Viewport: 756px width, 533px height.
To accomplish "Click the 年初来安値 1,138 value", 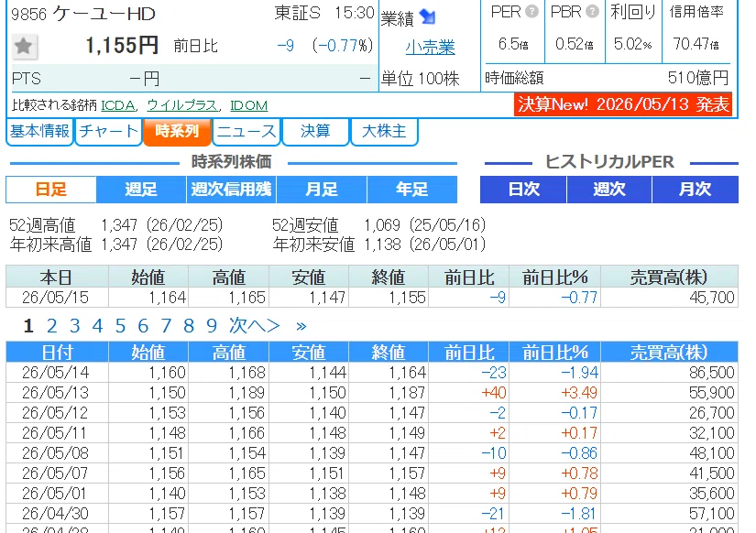I will [x=382, y=245].
